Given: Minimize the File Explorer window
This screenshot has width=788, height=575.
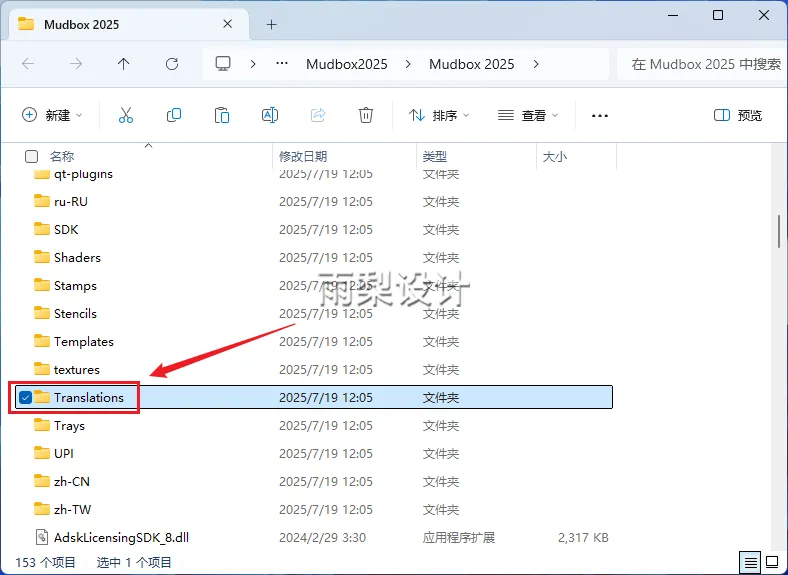Looking at the screenshot, I should [673, 15].
